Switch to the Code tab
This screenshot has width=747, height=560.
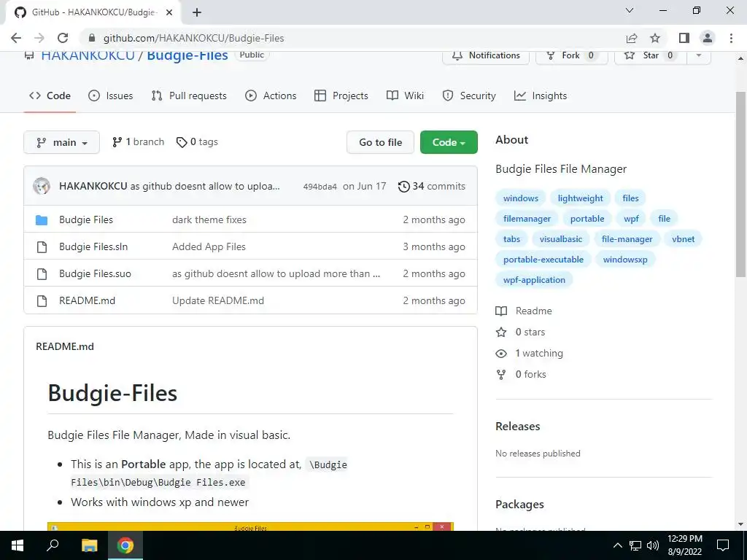[50, 96]
